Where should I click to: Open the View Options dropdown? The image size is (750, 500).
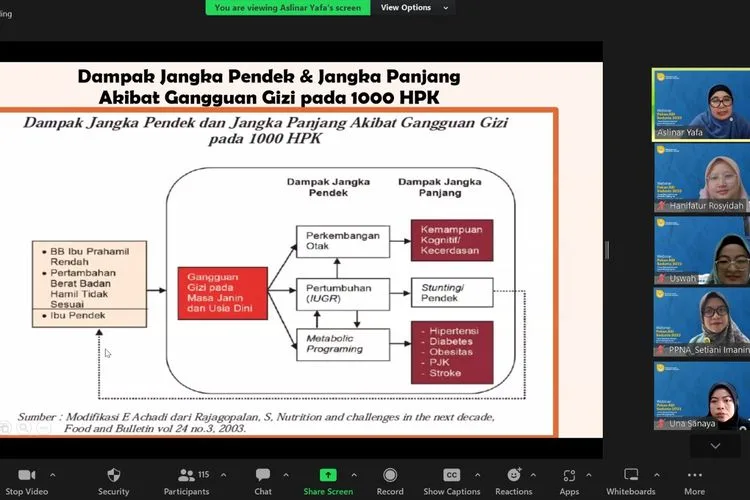pos(414,8)
